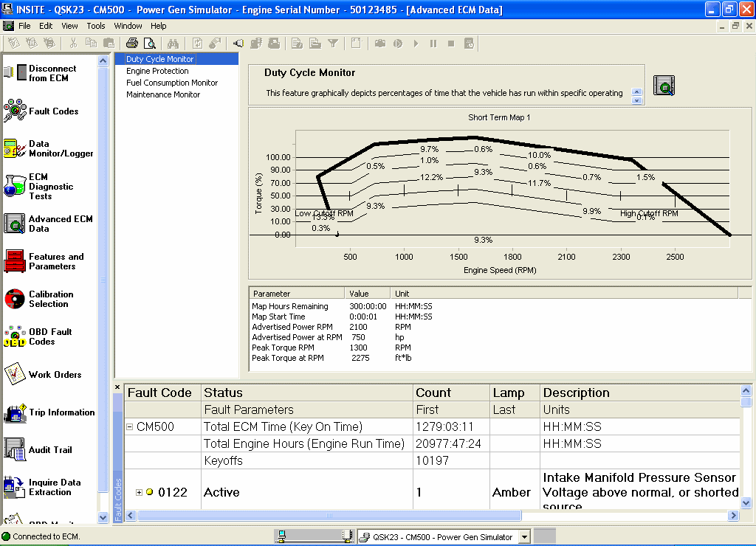Select Engine Protection in the list

point(157,71)
